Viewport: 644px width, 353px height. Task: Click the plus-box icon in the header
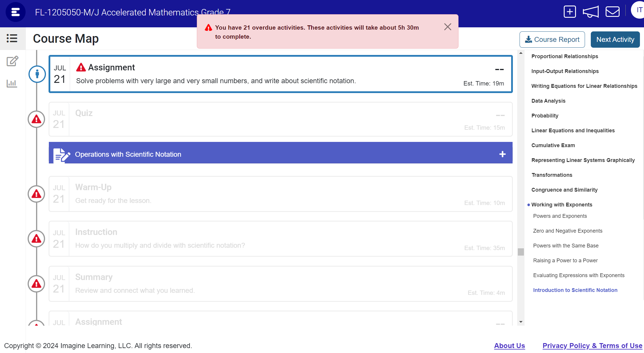[x=570, y=12]
